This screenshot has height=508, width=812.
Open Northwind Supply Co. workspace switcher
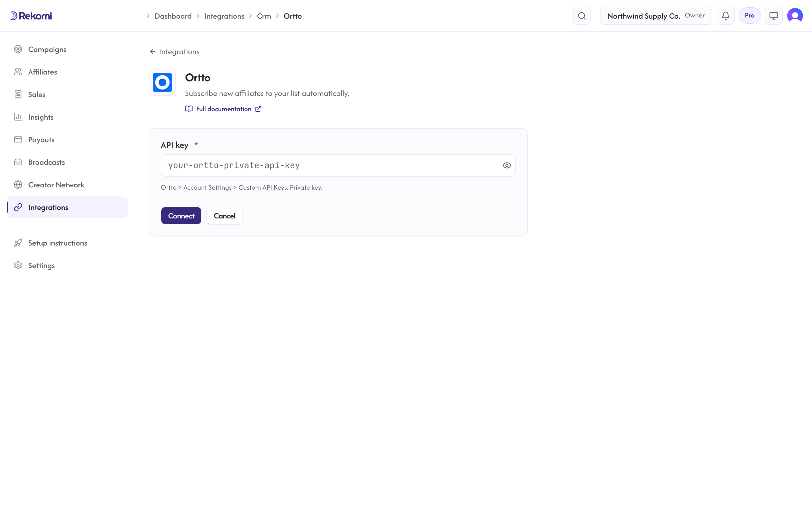(x=656, y=16)
